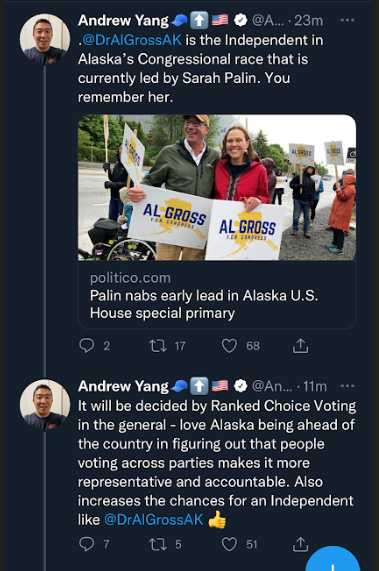This screenshot has height=571, width=379.
Task: Open more options on the 11m tweet
Action: click(347, 386)
